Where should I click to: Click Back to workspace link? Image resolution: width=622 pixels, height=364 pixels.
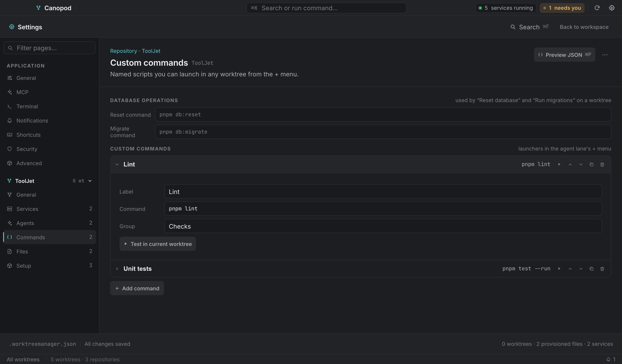[x=584, y=27]
